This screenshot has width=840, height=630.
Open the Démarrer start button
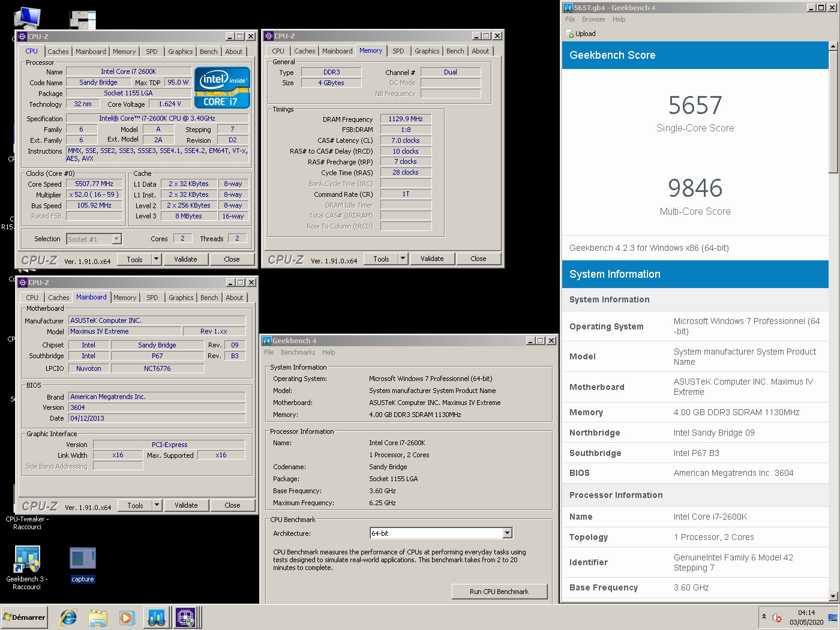[25, 617]
